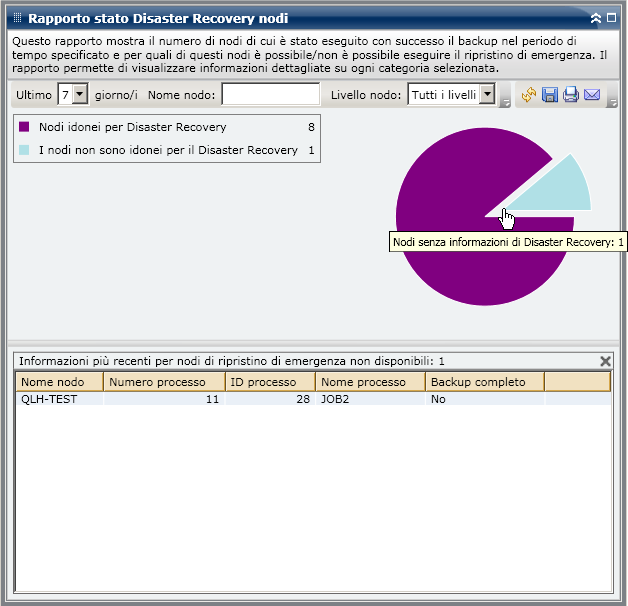Select the QLH-TEST node cell
This screenshot has width=628, height=606.
[x=60, y=399]
